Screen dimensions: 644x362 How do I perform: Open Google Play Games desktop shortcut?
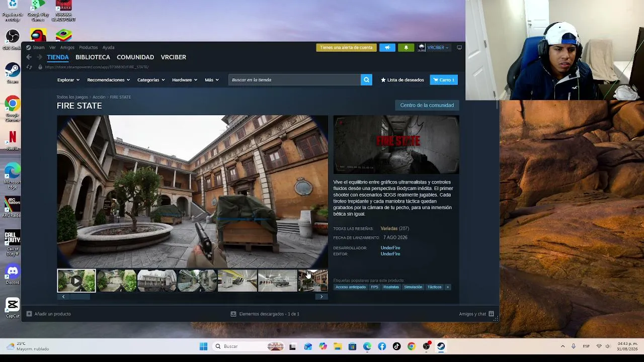click(x=38, y=11)
